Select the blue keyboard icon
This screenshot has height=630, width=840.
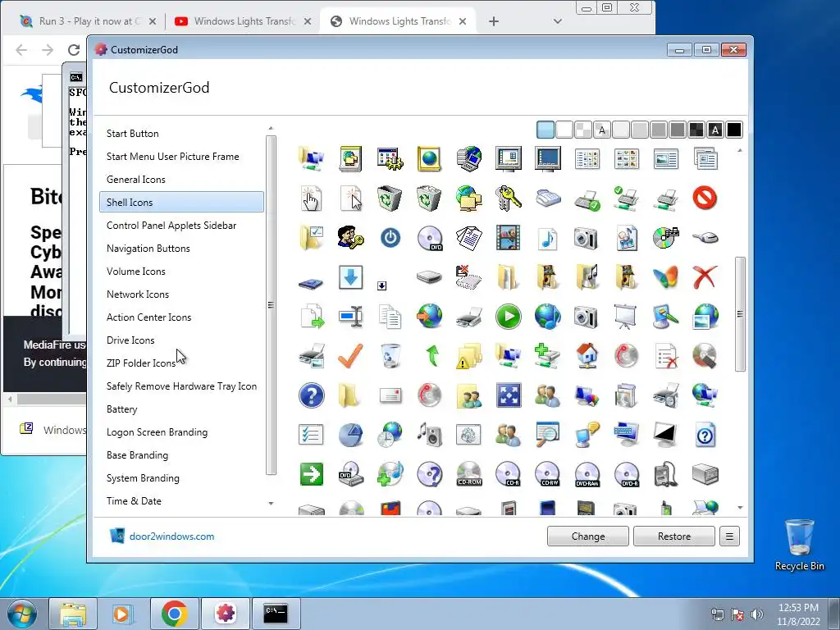626,435
